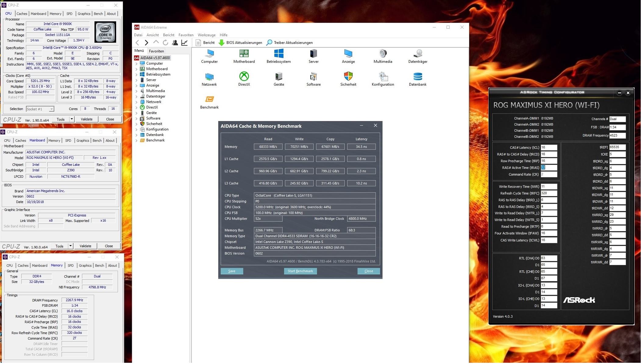Expand the Betriebssystem node in AIDA64 tree
Screen dimensions: 641x364
(x=136, y=74)
